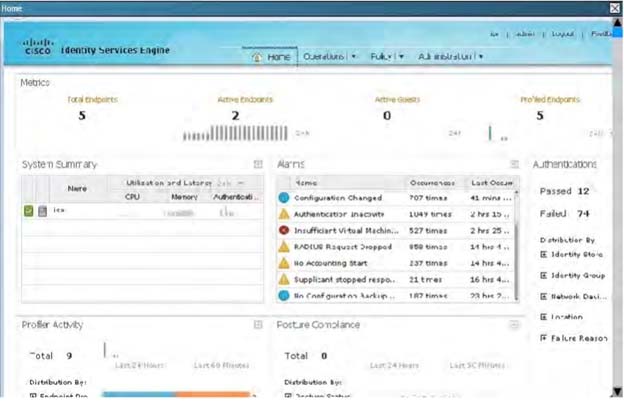
Task: Expand Network Device distribution
Action: 544,297
